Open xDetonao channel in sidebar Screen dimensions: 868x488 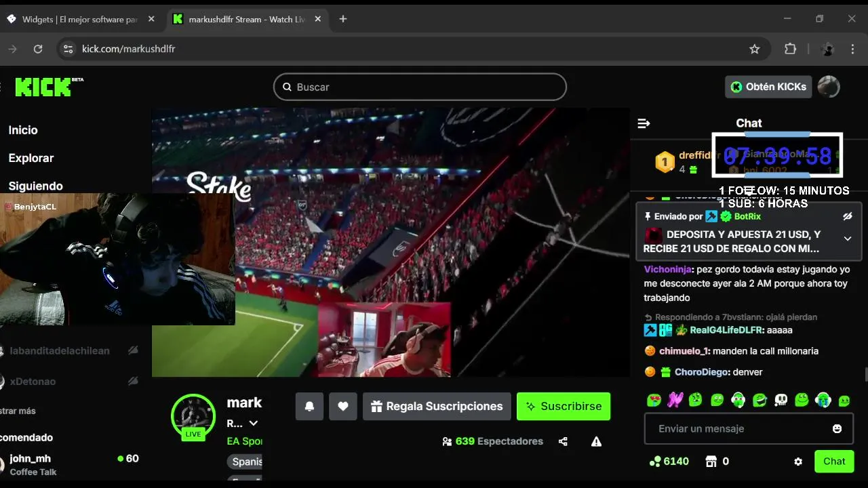[33, 382]
